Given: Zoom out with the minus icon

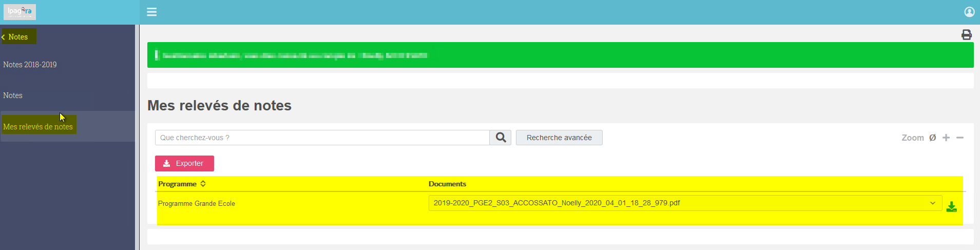Looking at the screenshot, I should point(960,138).
